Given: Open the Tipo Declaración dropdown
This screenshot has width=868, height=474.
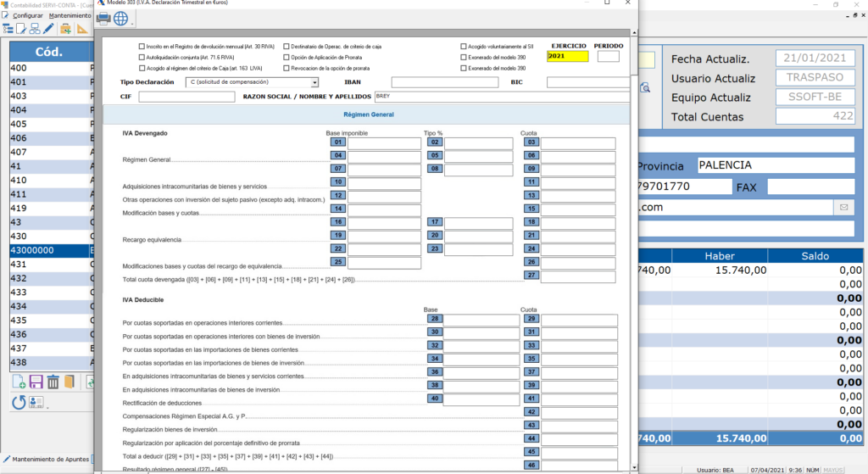Looking at the screenshot, I should click(x=314, y=82).
